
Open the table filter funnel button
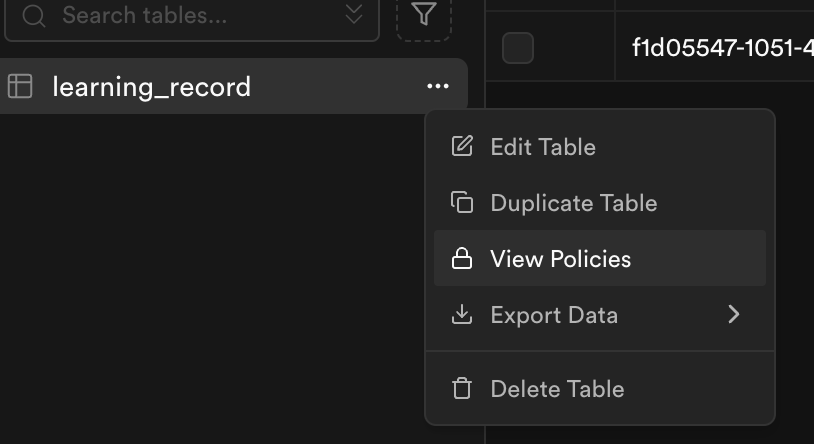click(424, 15)
